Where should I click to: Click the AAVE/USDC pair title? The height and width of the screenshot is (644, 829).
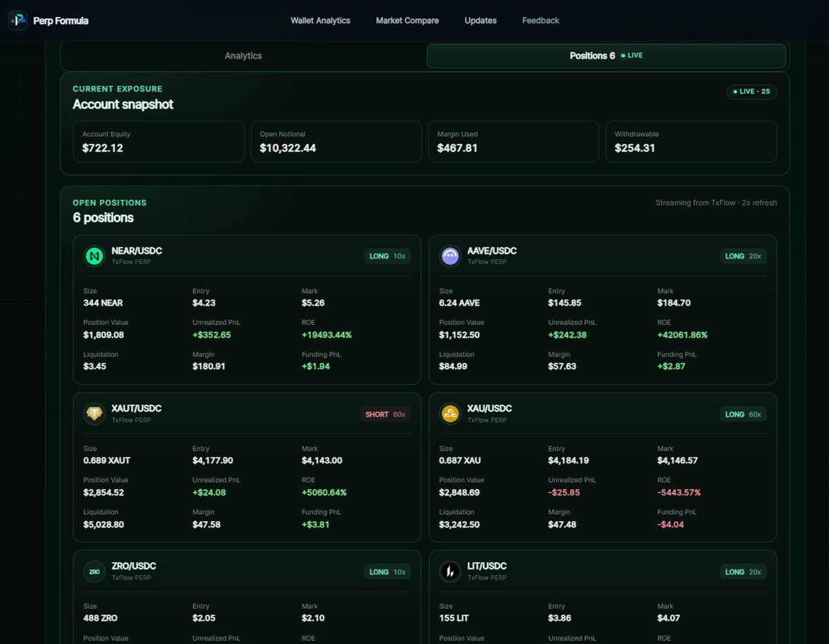[492, 251]
